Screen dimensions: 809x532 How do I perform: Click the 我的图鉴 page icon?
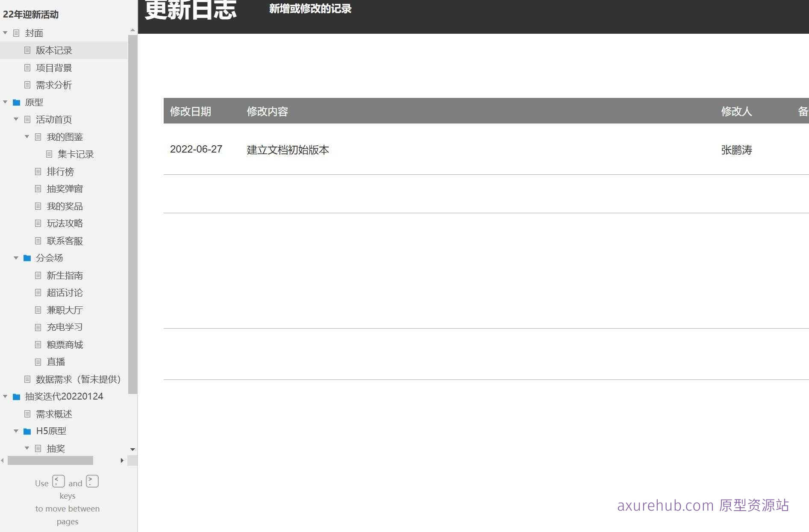(38, 137)
